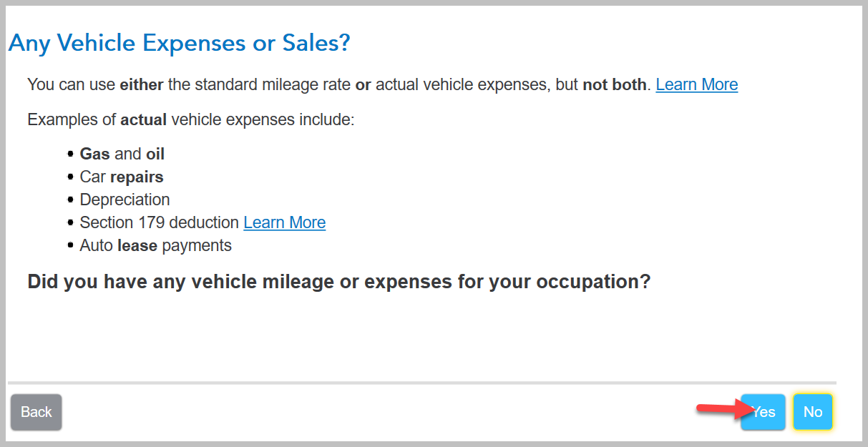The height and width of the screenshot is (447, 868).
Task: Click the bullet dot beside Gas and oil
Action: 71,154
